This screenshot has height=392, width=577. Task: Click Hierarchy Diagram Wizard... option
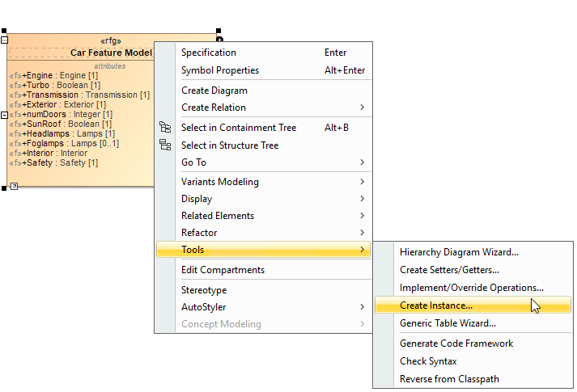(x=459, y=252)
